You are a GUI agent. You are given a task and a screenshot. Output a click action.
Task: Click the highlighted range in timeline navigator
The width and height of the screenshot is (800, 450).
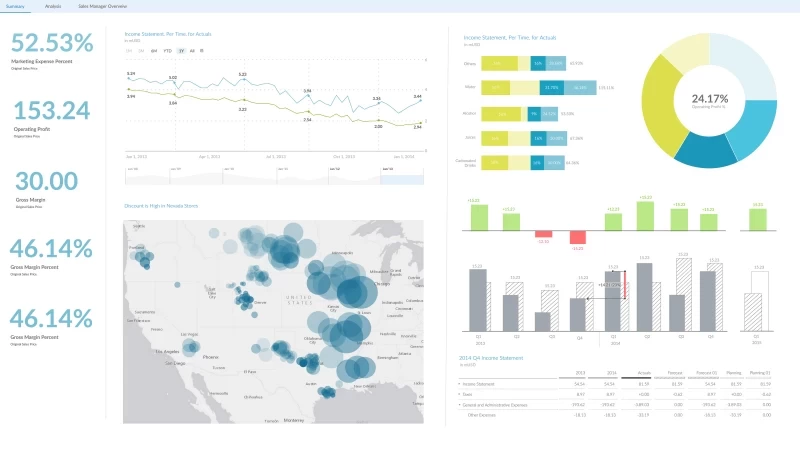[402, 180]
